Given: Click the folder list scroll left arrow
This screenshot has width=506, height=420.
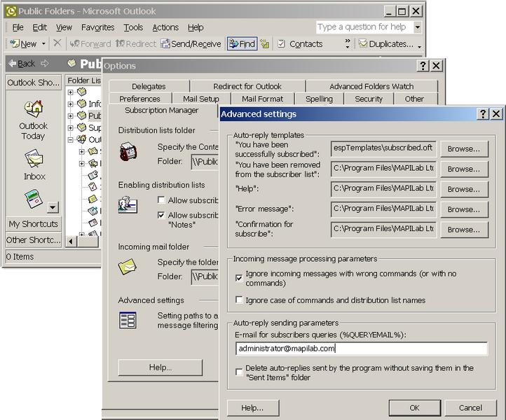Looking at the screenshot, I should click(71, 241).
